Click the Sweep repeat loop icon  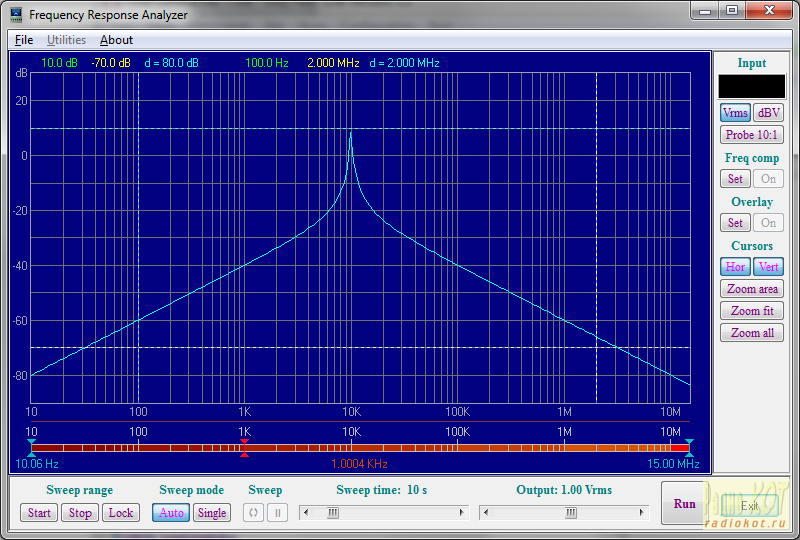point(254,513)
